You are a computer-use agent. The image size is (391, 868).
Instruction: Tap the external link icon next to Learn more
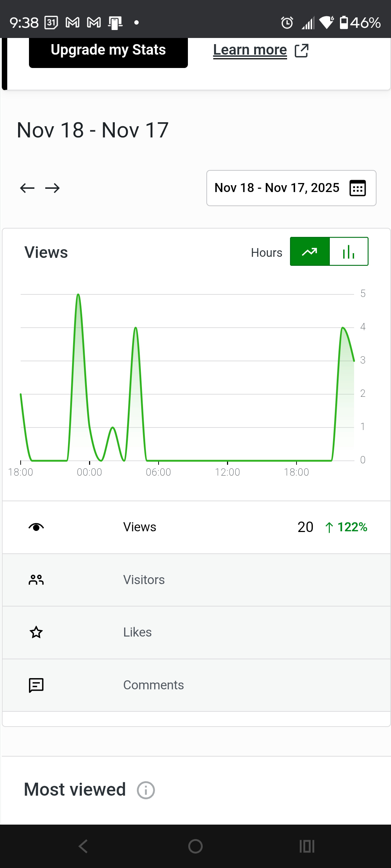(x=301, y=51)
